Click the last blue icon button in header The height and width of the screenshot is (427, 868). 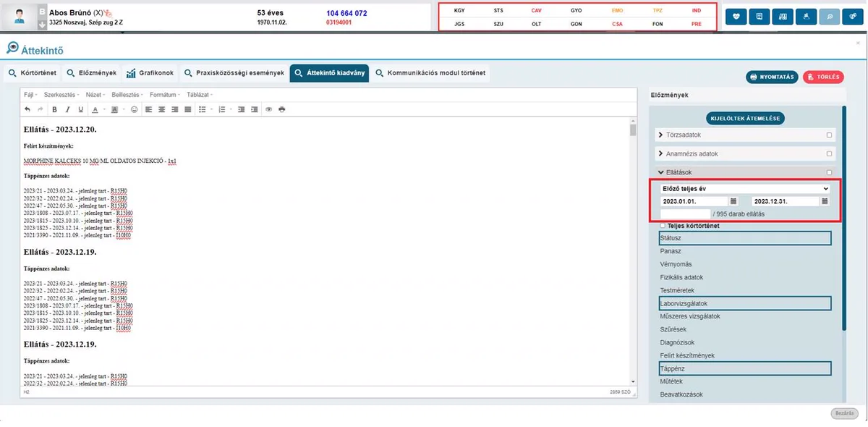[852, 16]
